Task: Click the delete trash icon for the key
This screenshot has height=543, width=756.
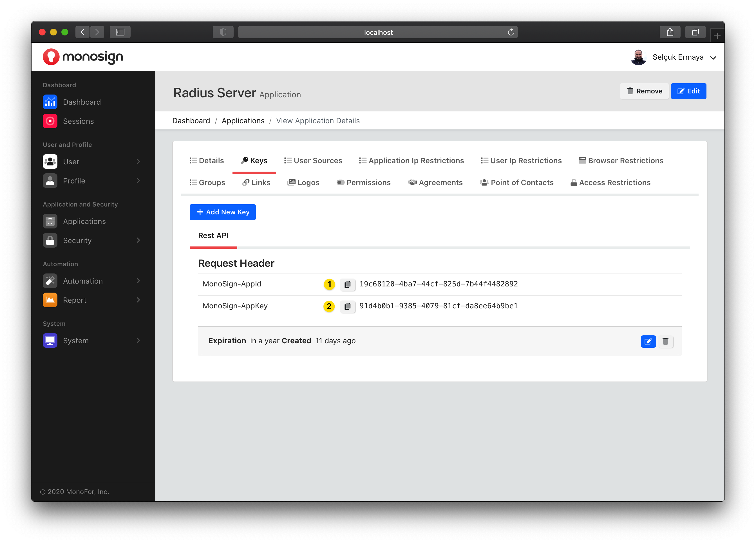Action: pyautogui.click(x=666, y=340)
